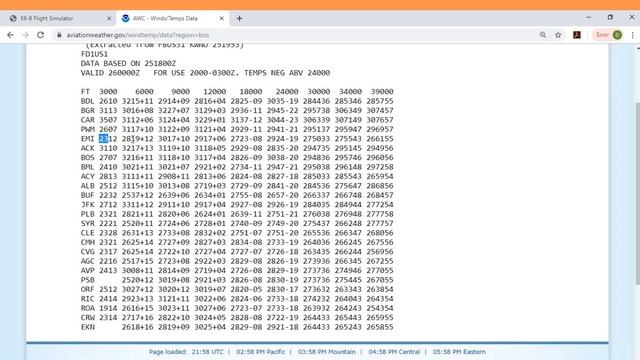Click the highlighted 2312 value in EMI row

pos(108,139)
